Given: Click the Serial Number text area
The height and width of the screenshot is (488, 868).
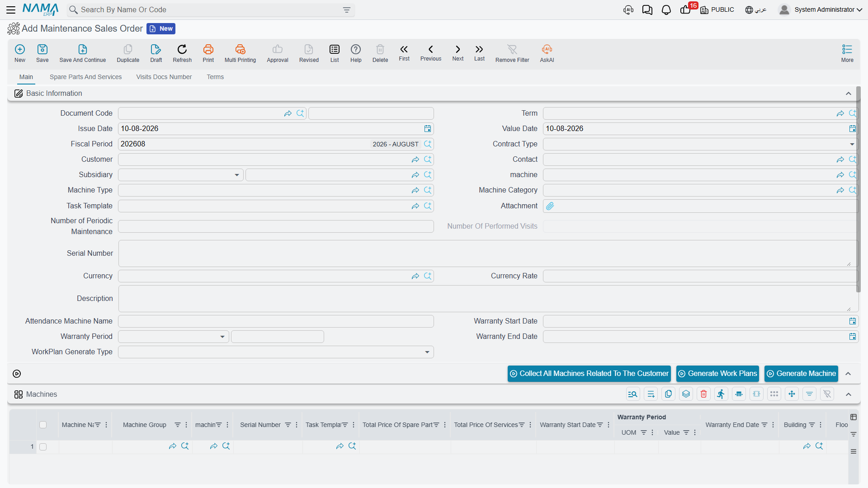Looking at the screenshot, I should pyautogui.click(x=488, y=253).
